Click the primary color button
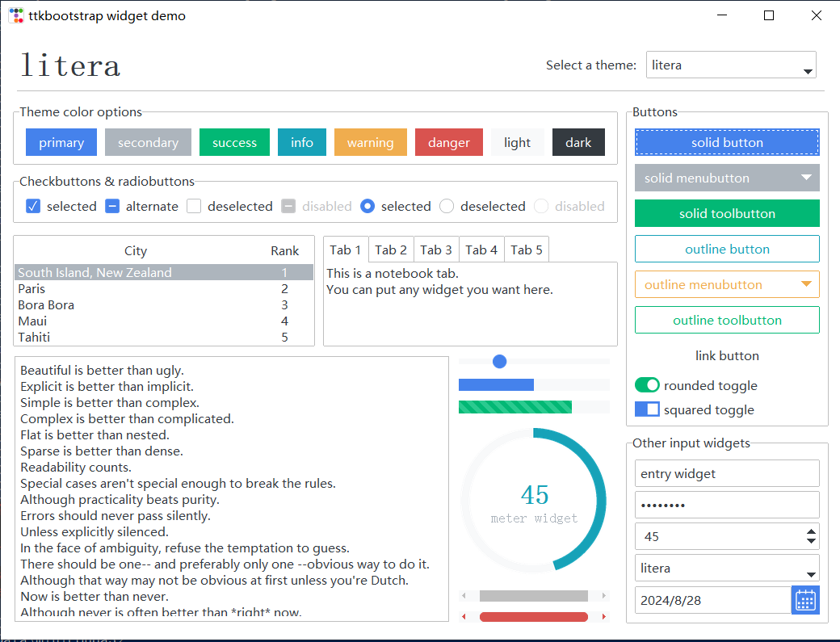Screen dimensions: 840x642 61,142
